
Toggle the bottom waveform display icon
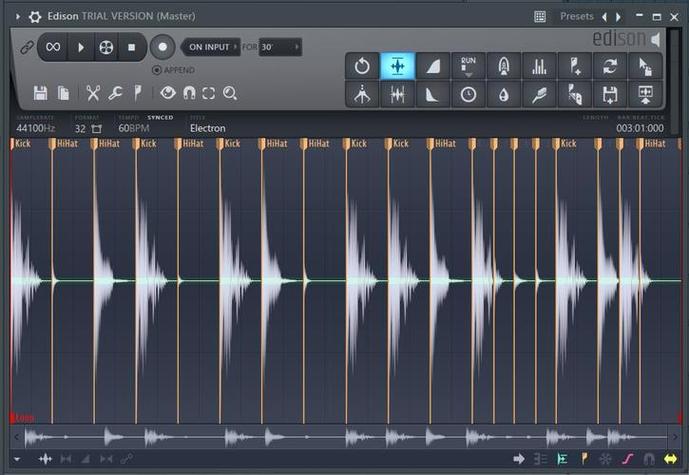45,459
